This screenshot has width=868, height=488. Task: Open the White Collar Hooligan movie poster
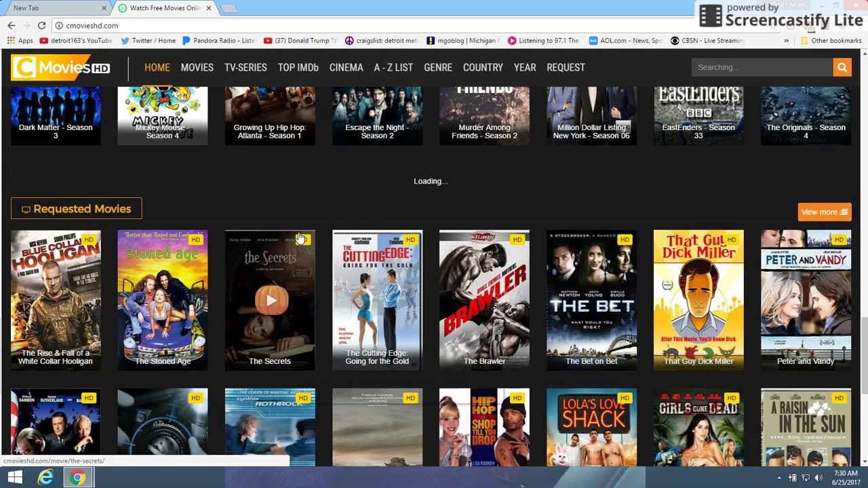56,300
